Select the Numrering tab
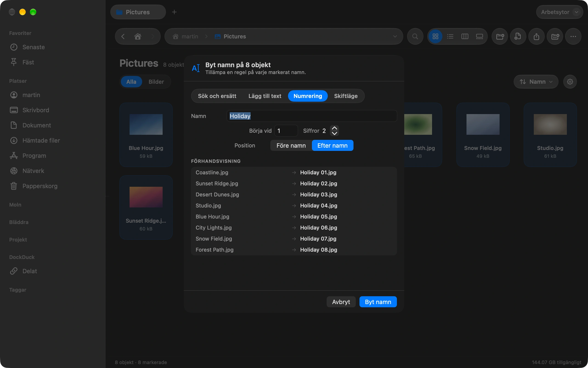Screen dimensions: 588x368 tap(308, 96)
